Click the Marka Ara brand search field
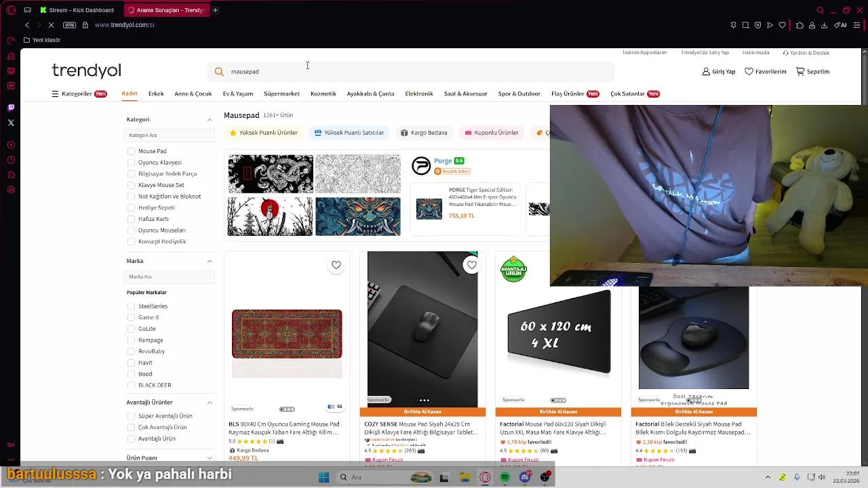The width and height of the screenshot is (868, 488). [170, 277]
